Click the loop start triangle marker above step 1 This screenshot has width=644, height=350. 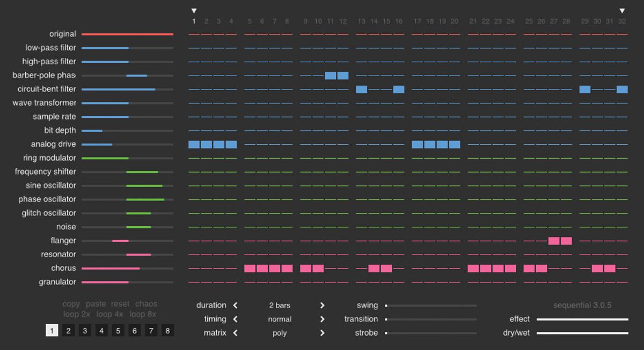194,11
